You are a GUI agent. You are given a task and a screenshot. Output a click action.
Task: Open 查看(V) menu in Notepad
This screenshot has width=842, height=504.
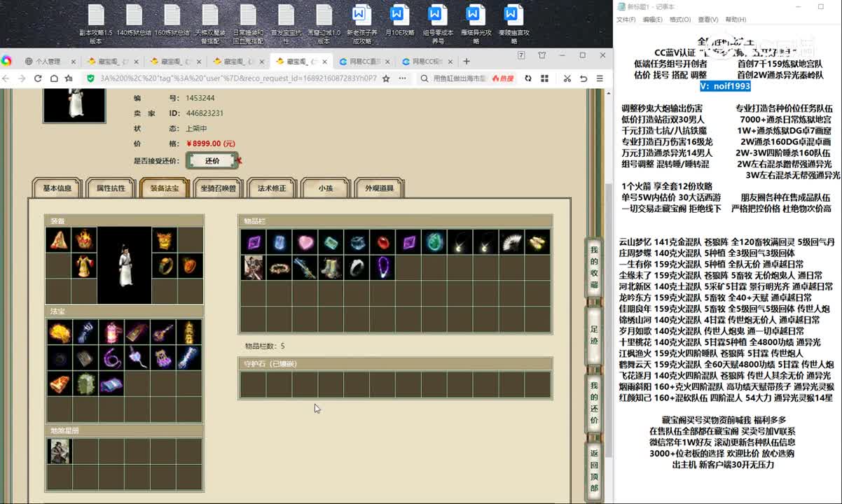708,20
